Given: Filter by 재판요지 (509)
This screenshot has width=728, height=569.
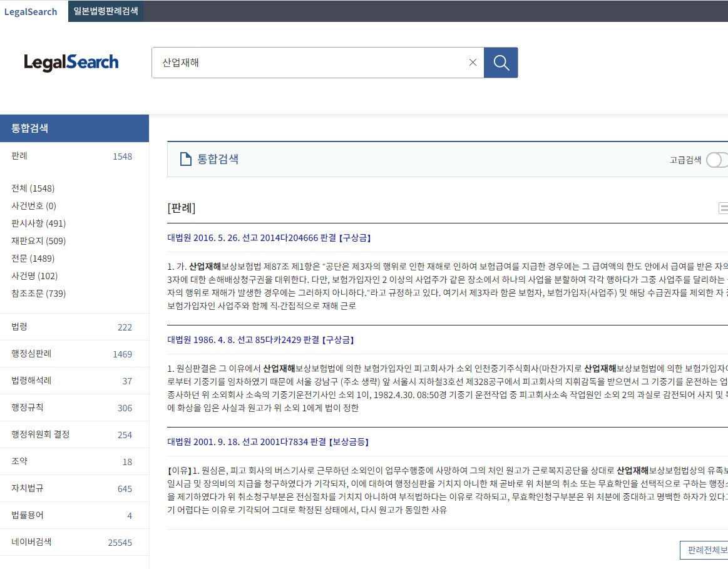Looking at the screenshot, I should (x=39, y=241).
